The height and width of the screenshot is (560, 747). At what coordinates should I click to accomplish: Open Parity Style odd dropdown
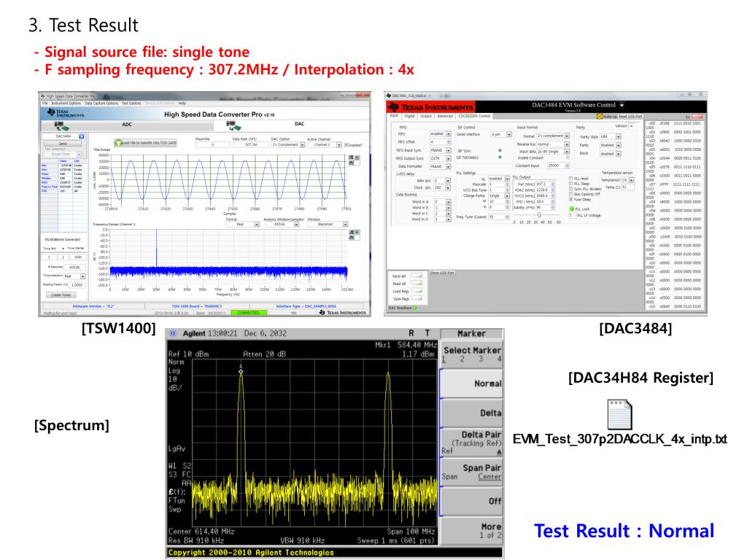pyautogui.click(x=611, y=136)
